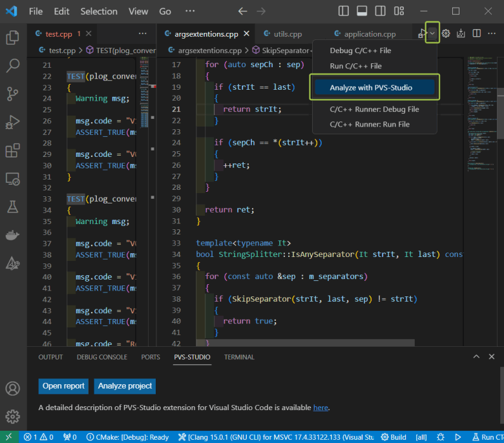Viewport: 504px width, 443px height.
Task: Open the Run and Debug view
Action: pos(12,123)
